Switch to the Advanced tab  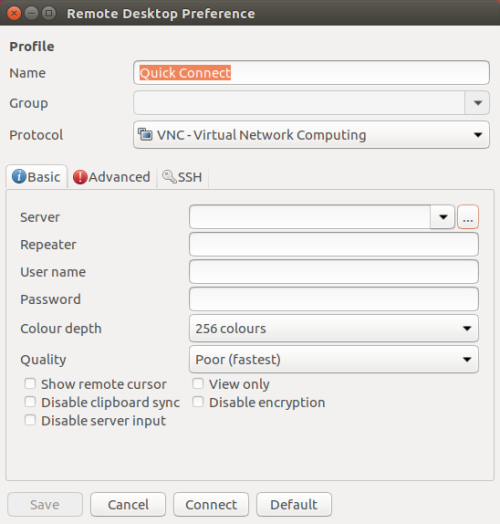point(112,177)
